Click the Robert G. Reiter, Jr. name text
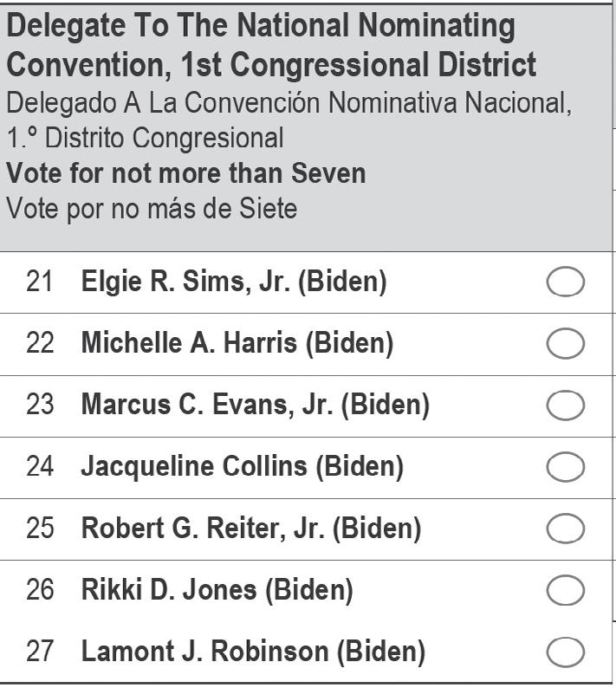 pyautogui.click(x=251, y=529)
